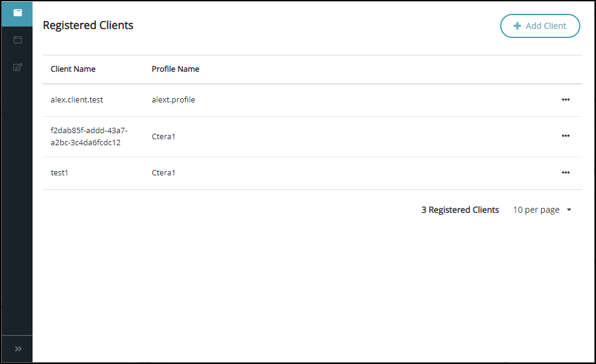Select the second window-shaped sidebar icon

click(17, 40)
